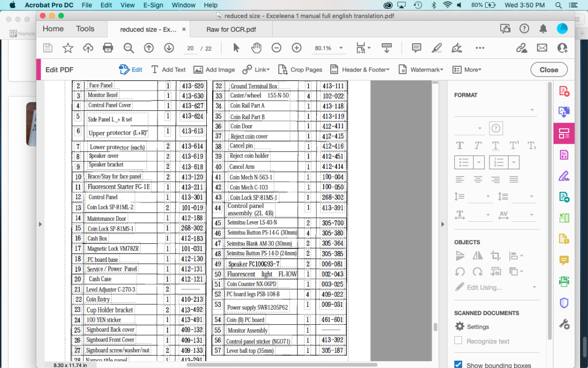Viewport: 588px width, 368px height.
Task: Open the sign document pen icon
Action: [457, 48]
